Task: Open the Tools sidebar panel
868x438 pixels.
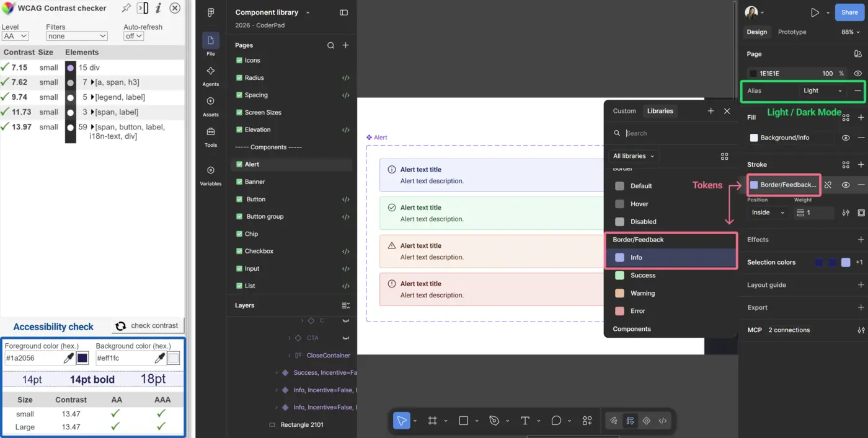Action: [211, 136]
